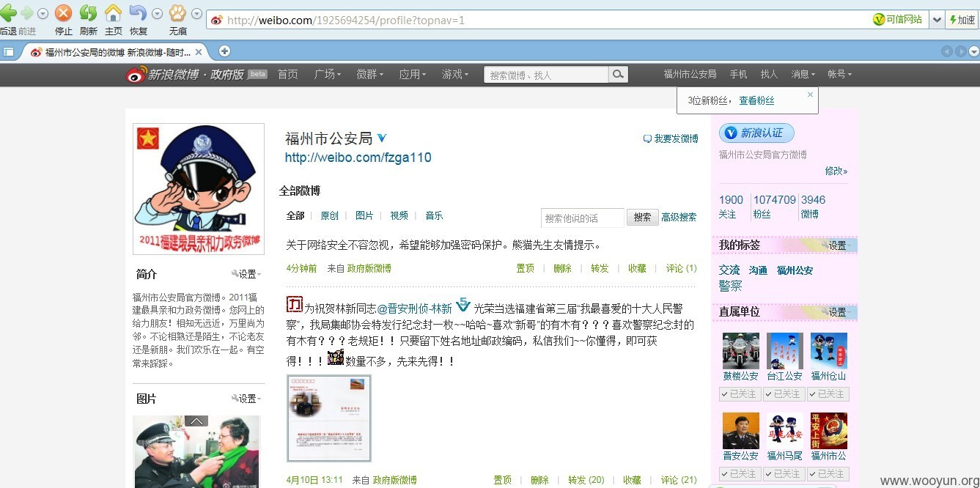Select the 图片 weibo filter tab

[364, 215]
